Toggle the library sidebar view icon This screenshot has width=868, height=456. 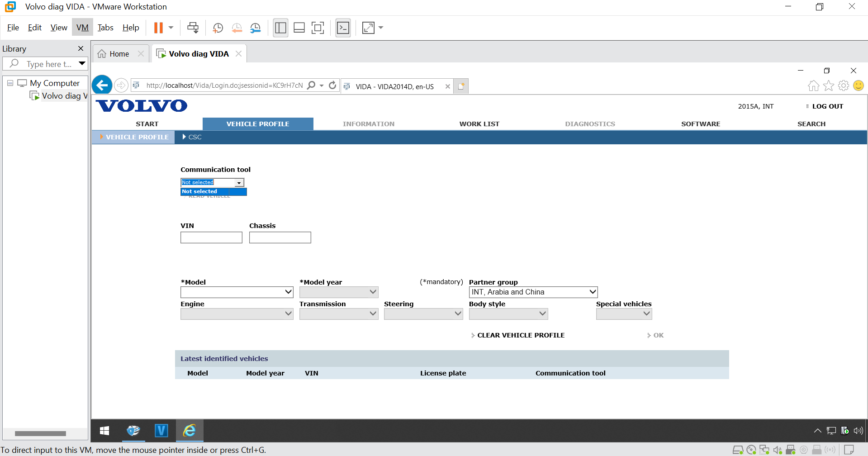280,28
